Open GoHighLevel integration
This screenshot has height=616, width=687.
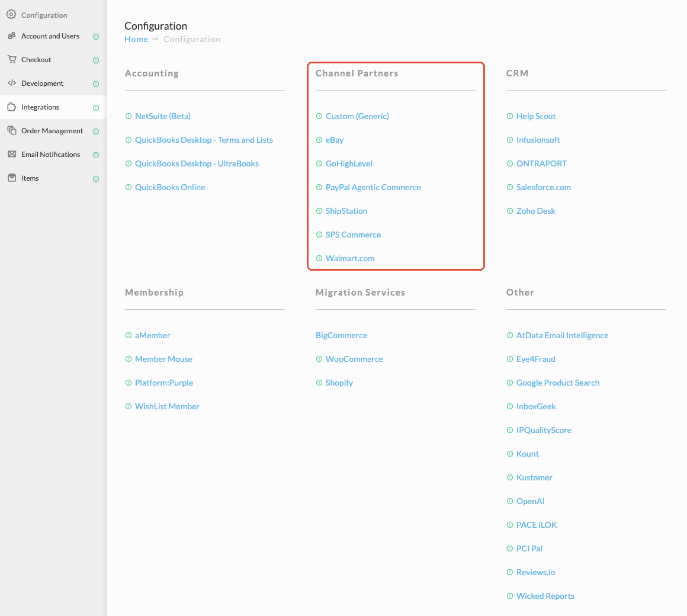(349, 163)
